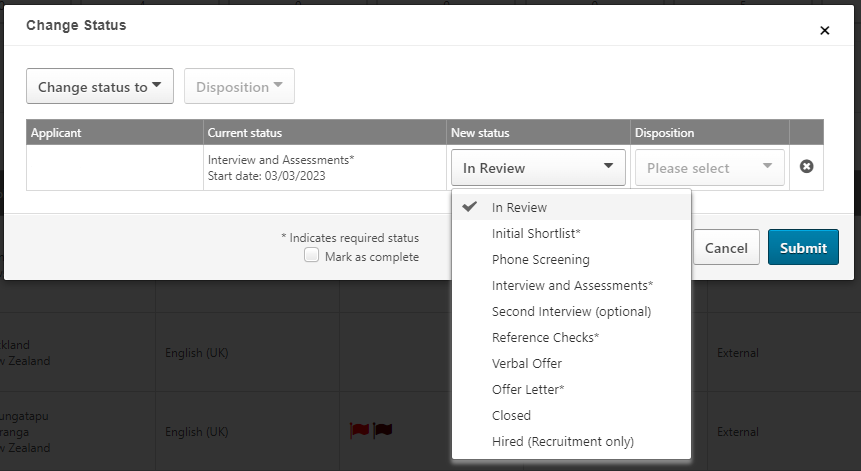
Task: Select Second Interview (optional) option
Action: (571, 312)
